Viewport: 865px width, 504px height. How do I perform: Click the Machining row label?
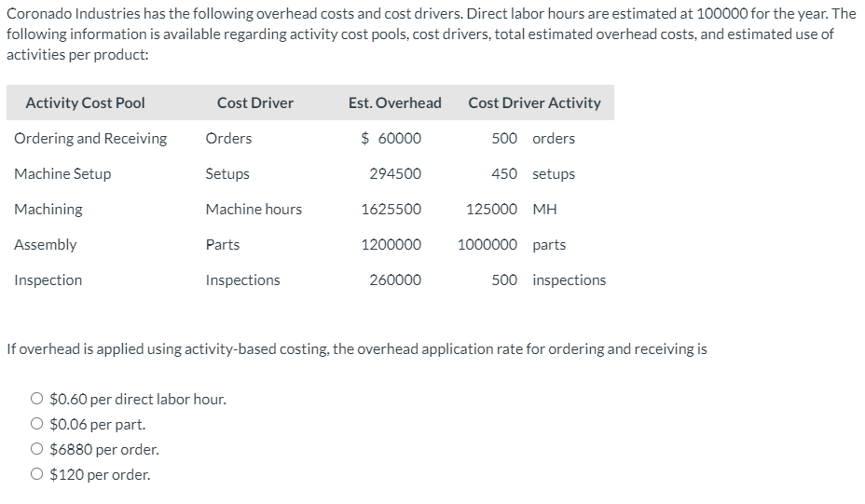pos(48,210)
